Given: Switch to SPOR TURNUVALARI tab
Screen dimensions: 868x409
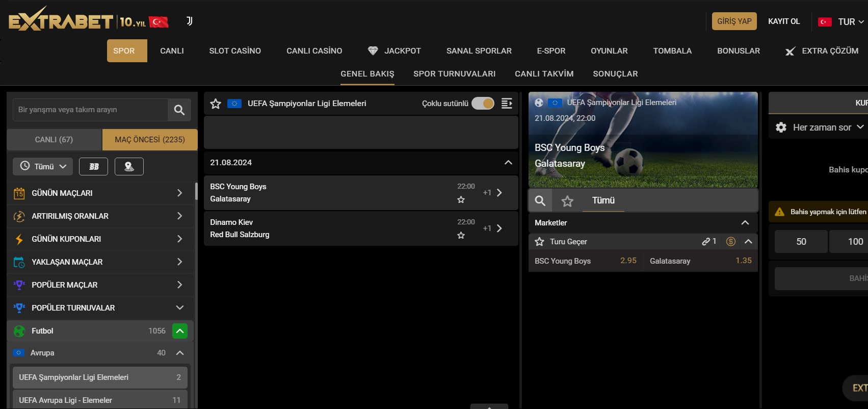Looking at the screenshot, I should [x=455, y=74].
